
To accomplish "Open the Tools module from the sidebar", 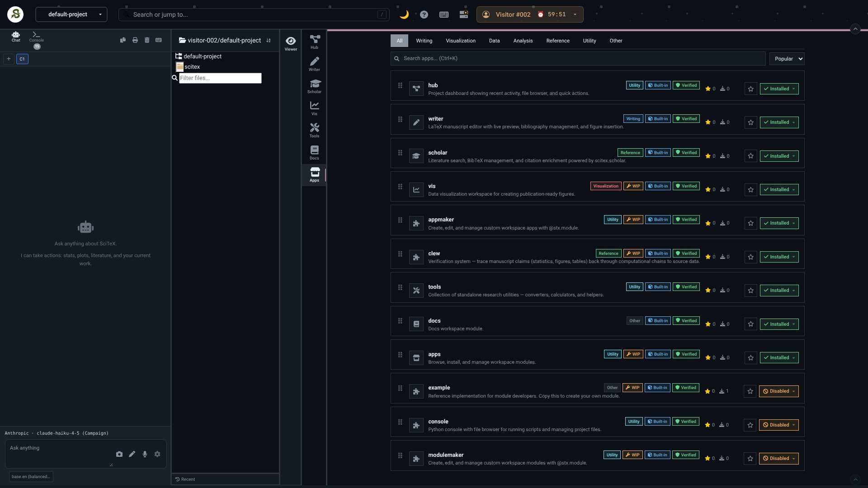I will coord(314,130).
